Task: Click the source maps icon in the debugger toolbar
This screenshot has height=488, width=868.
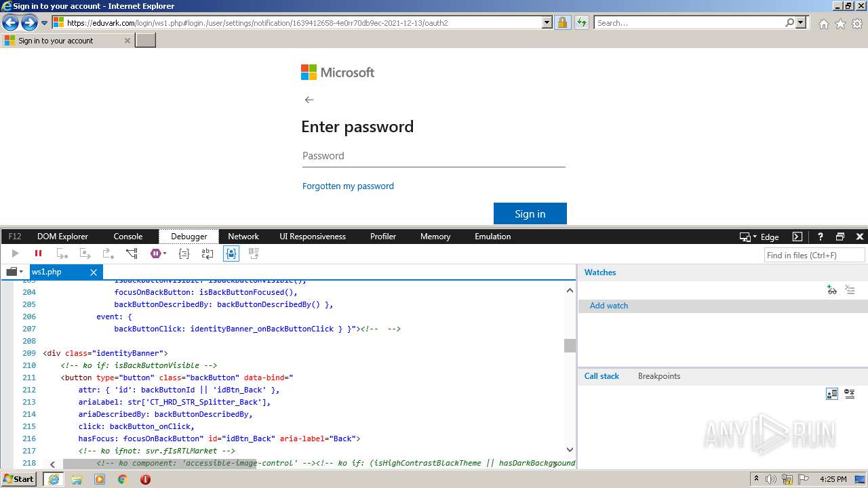Action: [254, 253]
